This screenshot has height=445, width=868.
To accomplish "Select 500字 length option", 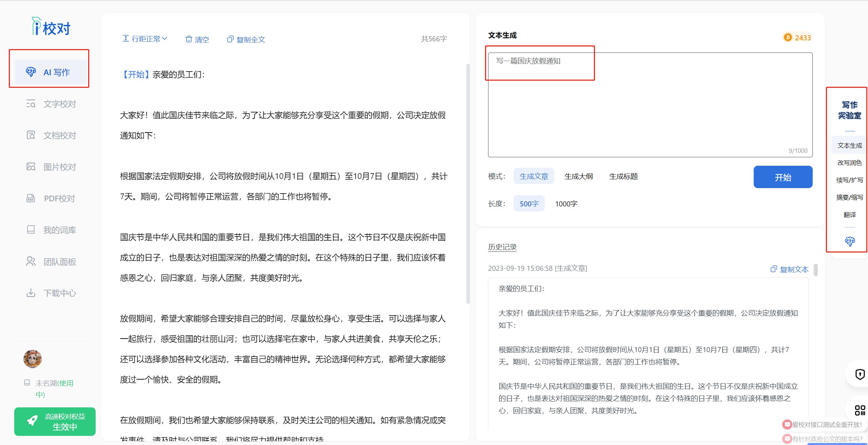I will point(529,204).
